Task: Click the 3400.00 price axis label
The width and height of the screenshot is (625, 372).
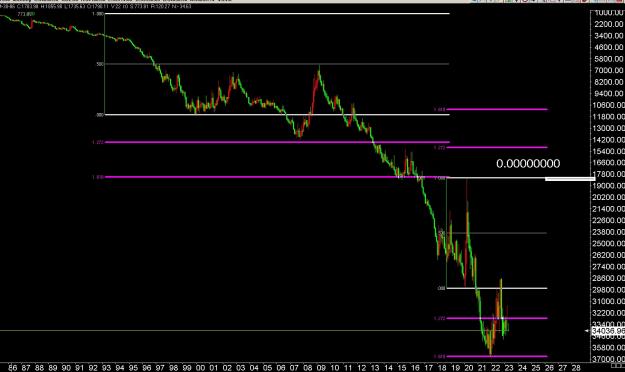Action: 609,36
